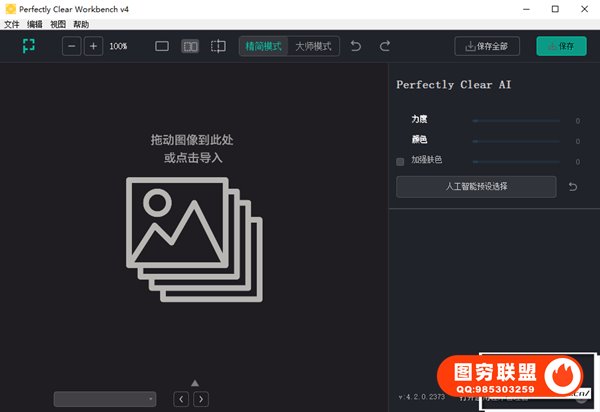Expand the filmstrip with the up triangle

pyautogui.click(x=195, y=382)
